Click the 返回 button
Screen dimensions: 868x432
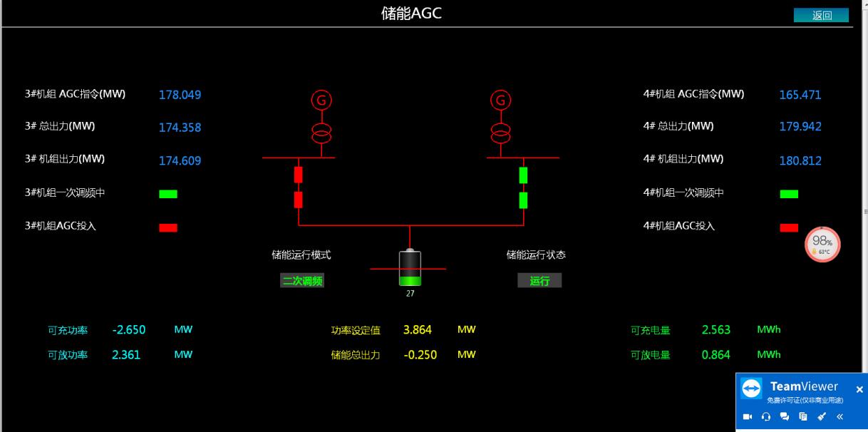[x=821, y=16]
